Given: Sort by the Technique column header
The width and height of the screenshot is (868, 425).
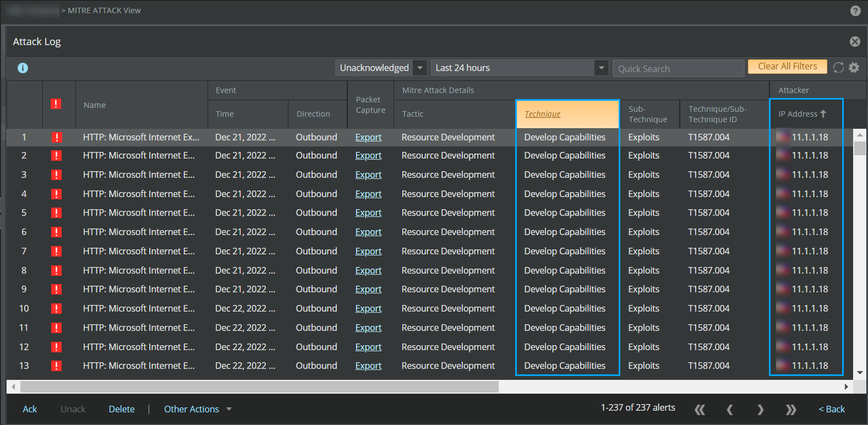Looking at the screenshot, I should pos(542,114).
